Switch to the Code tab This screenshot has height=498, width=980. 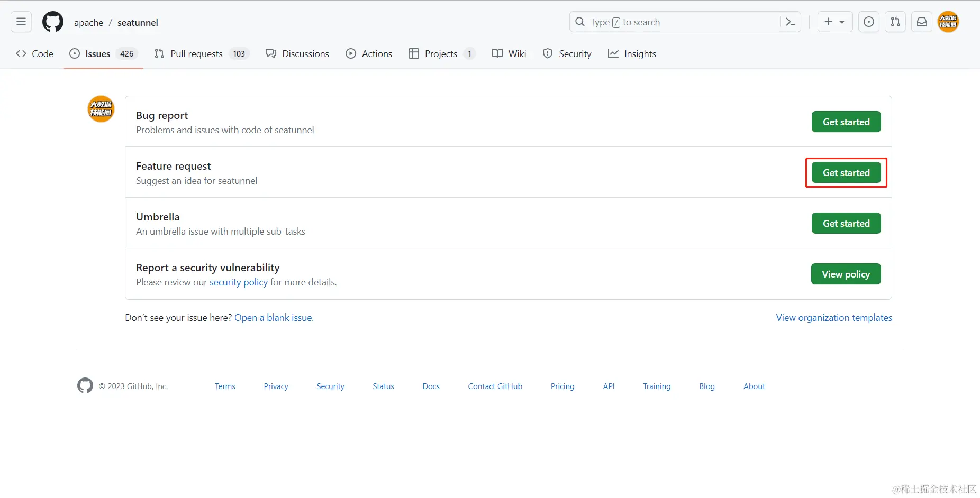[x=35, y=53]
